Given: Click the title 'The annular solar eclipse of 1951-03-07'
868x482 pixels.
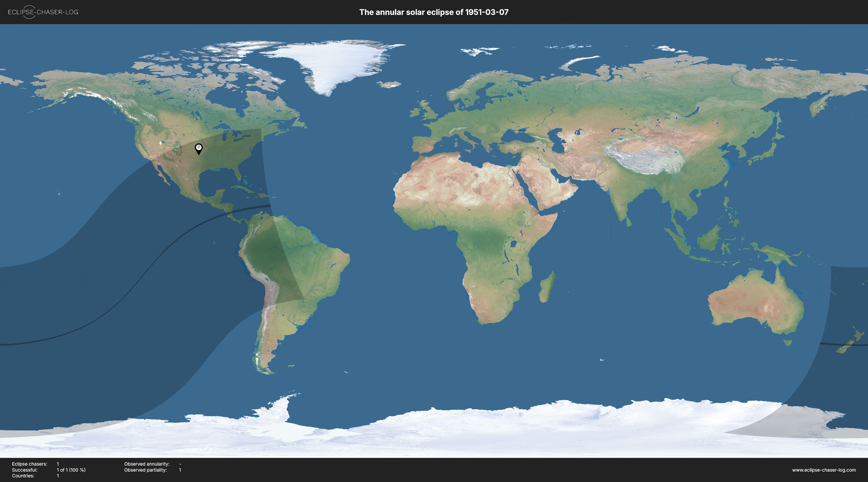Looking at the screenshot, I should point(434,12).
